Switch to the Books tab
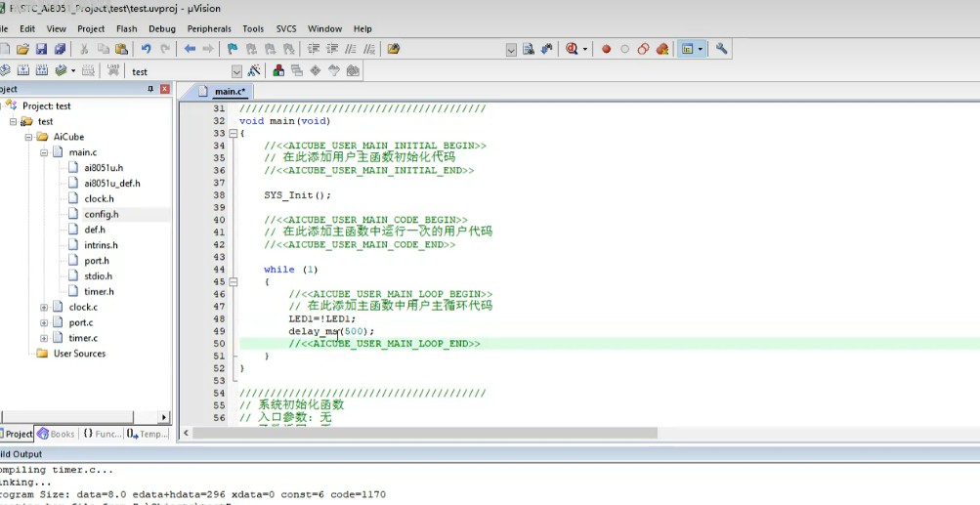Screen dimensions: 980x505 tap(57, 434)
